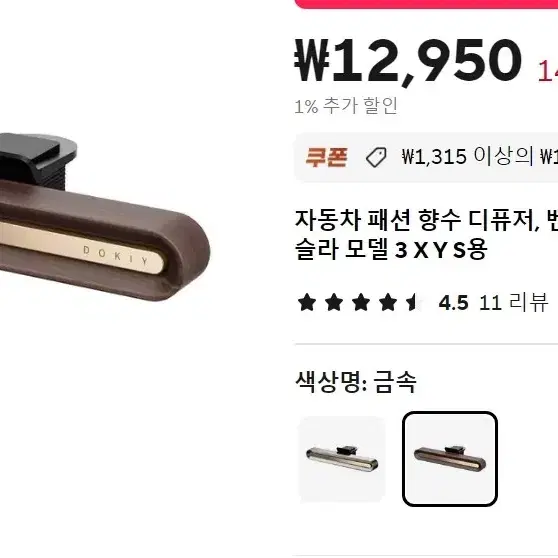Click the red original price beside ₩12,950
The height and width of the screenshot is (558, 558).
[547, 70]
